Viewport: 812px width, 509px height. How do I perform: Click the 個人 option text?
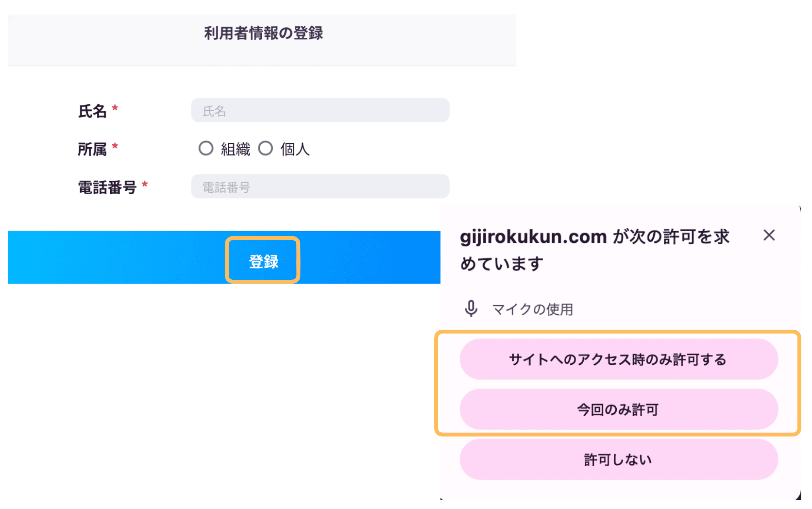[x=295, y=149]
